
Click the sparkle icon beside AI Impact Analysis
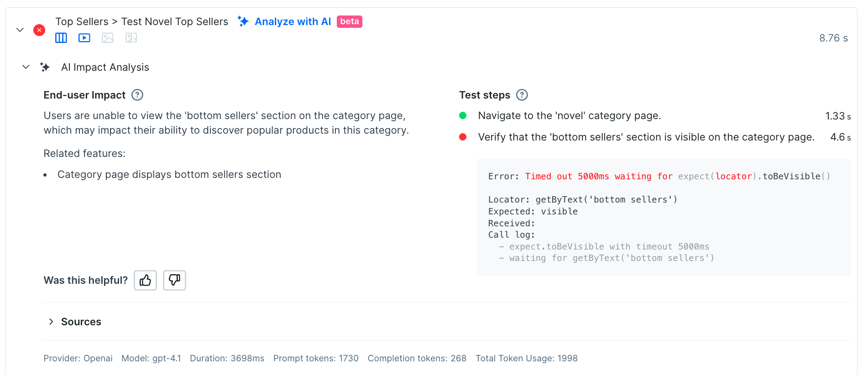[45, 67]
